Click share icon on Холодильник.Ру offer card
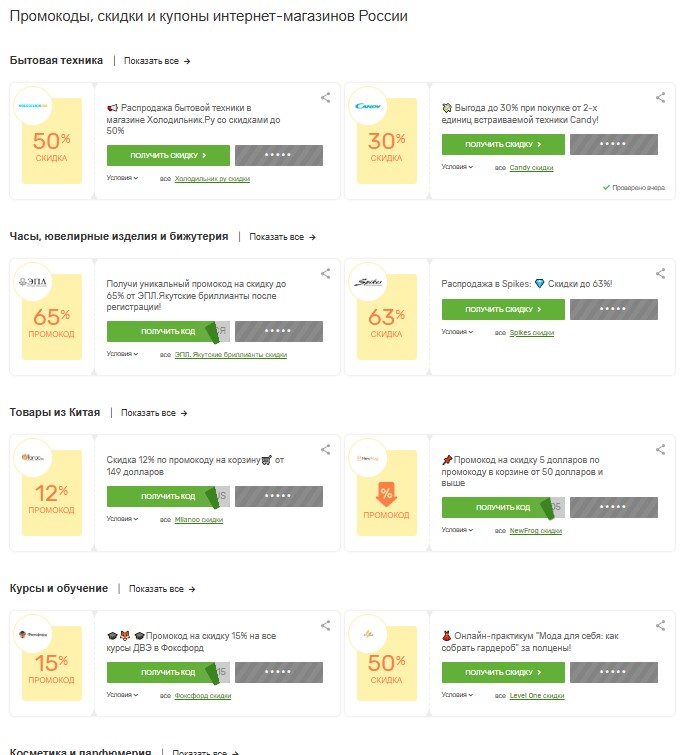 (326, 98)
